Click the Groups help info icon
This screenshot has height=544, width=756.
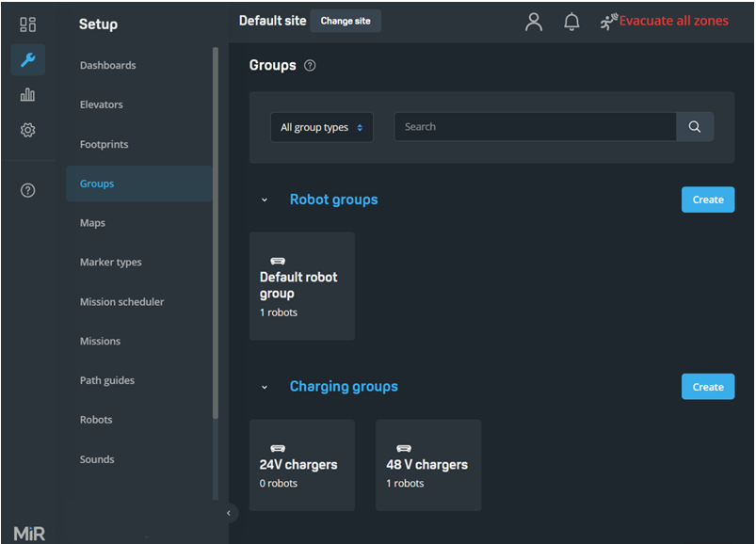pos(310,66)
